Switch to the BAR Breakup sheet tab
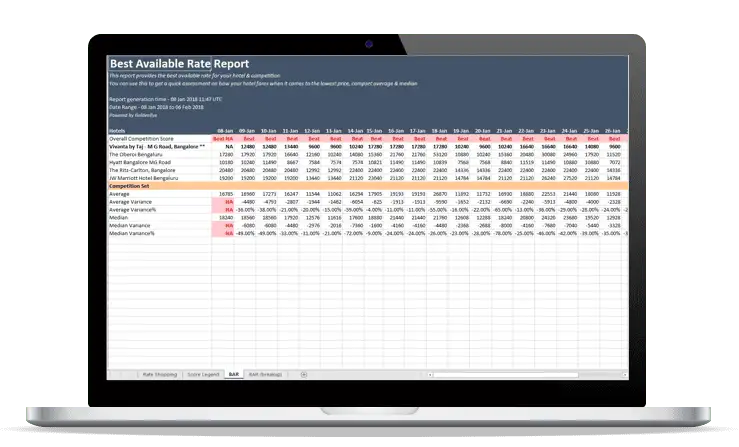The width and height of the screenshot is (739, 447). tap(267, 374)
